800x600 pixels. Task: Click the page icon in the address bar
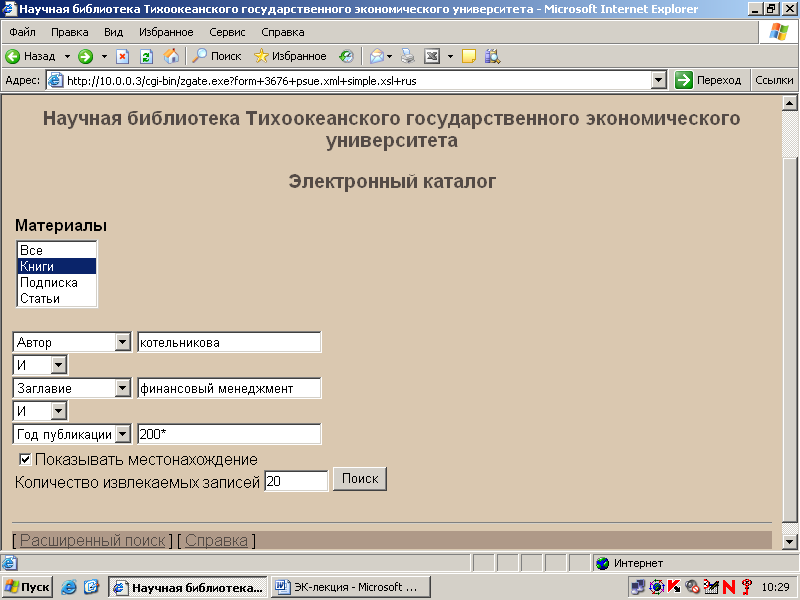click(56, 81)
